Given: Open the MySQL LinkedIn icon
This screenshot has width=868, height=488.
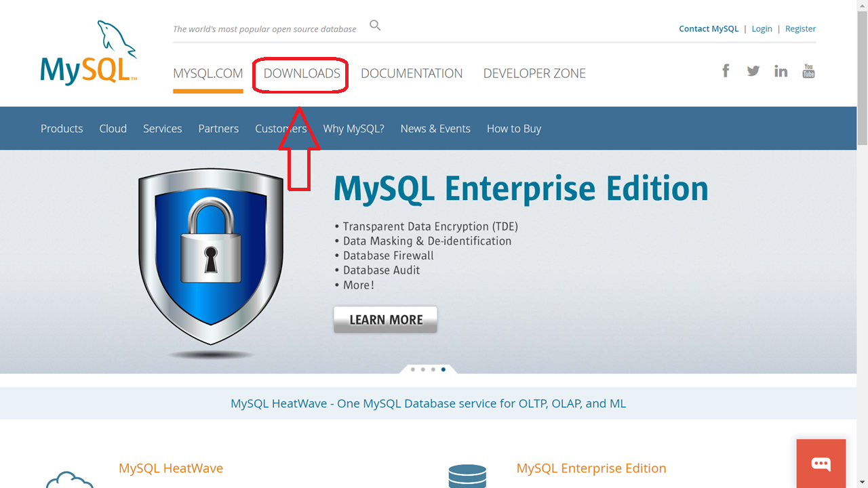Looking at the screenshot, I should point(781,70).
